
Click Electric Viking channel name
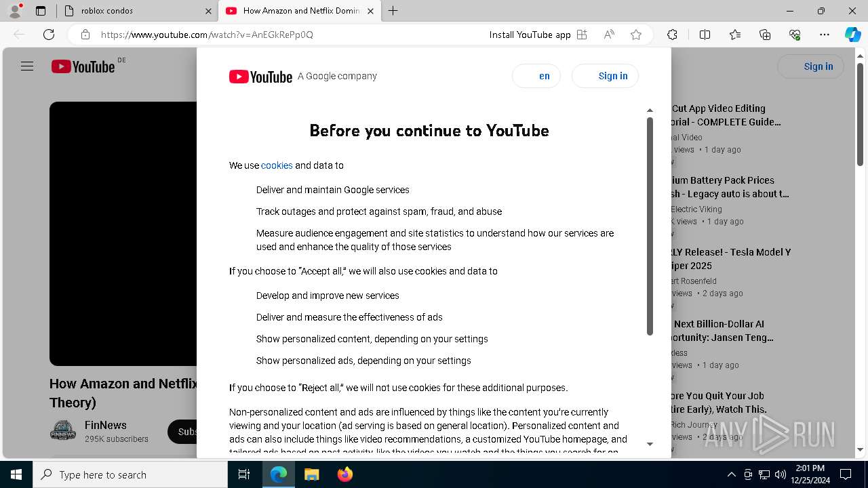pyautogui.click(x=696, y=209)
